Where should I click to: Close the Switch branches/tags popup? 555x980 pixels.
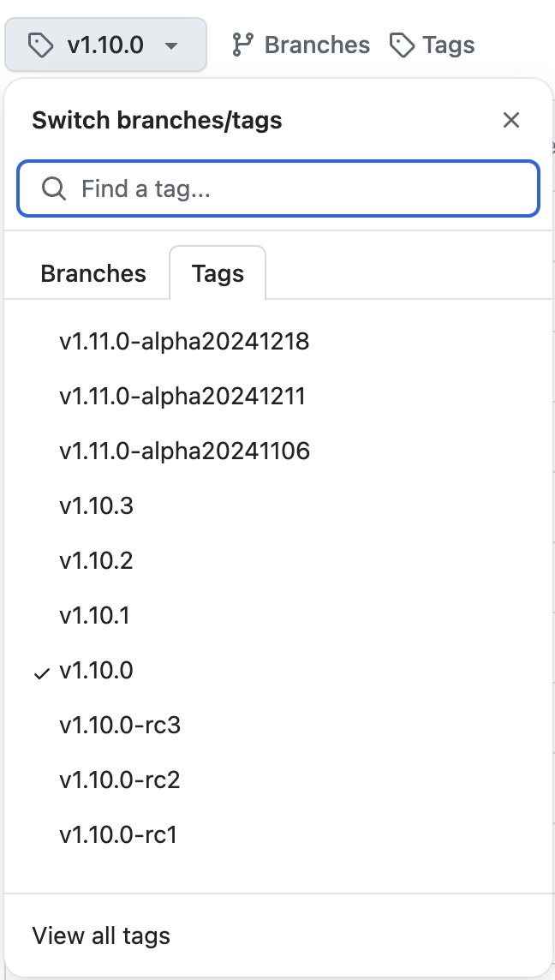[511, 120]
